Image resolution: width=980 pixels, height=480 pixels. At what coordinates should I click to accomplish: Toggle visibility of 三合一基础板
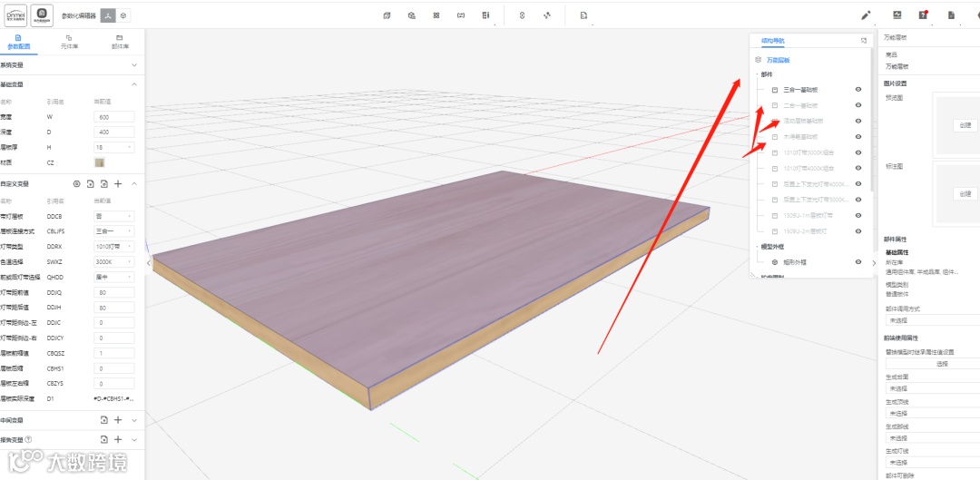click(x=858, y=89)
